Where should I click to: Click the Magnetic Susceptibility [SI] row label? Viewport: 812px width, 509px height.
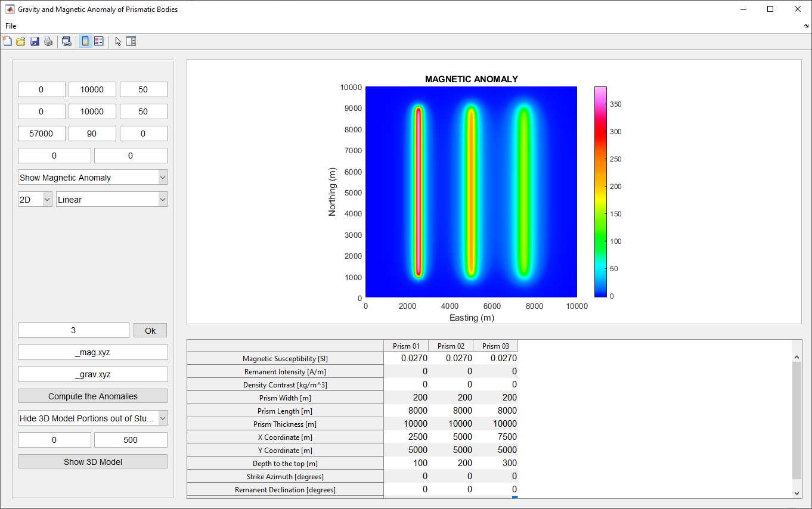coord(285,358)
